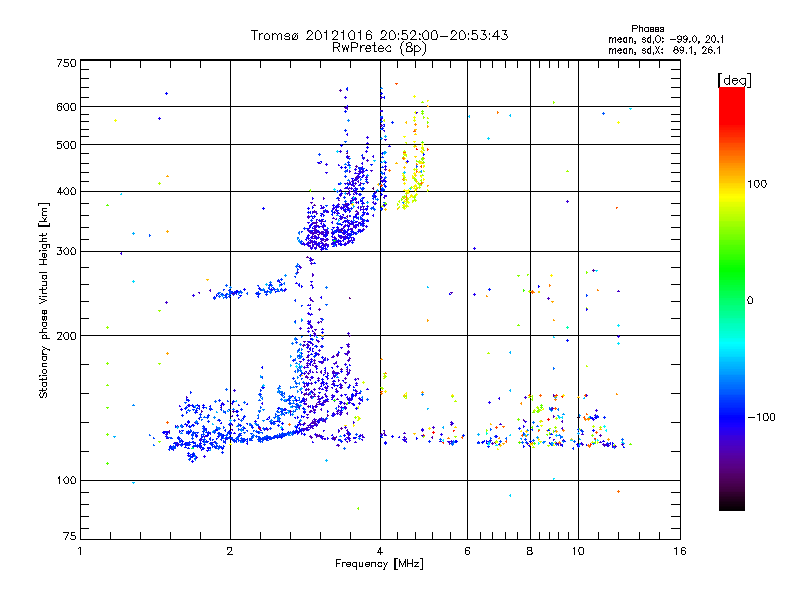Screen dimensions: 800x600
Task: Click the phase colorbar gradient
Action: [732, 299]
